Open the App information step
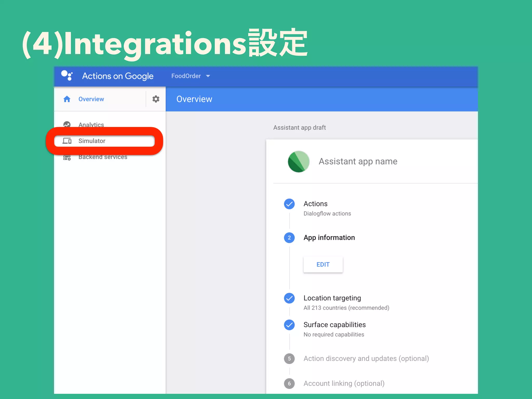532x399 pixels. pyautogui.click(x=329, y=238)
